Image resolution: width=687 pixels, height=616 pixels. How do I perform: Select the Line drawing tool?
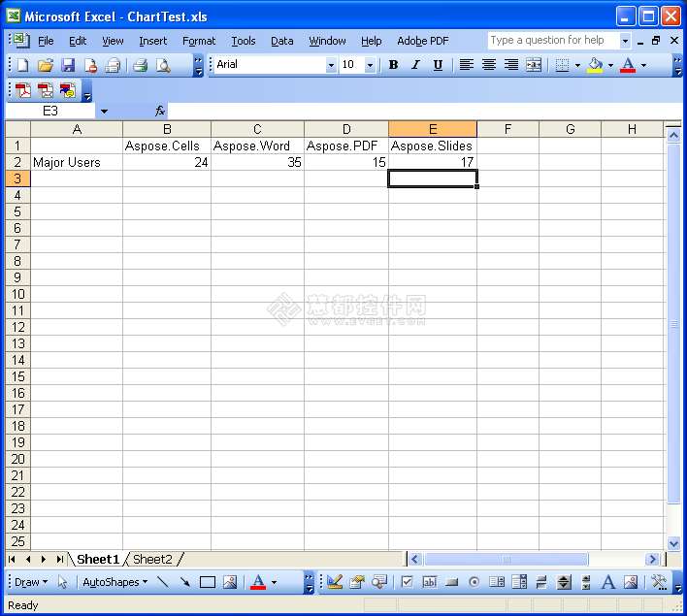click(x=163, y=582)
